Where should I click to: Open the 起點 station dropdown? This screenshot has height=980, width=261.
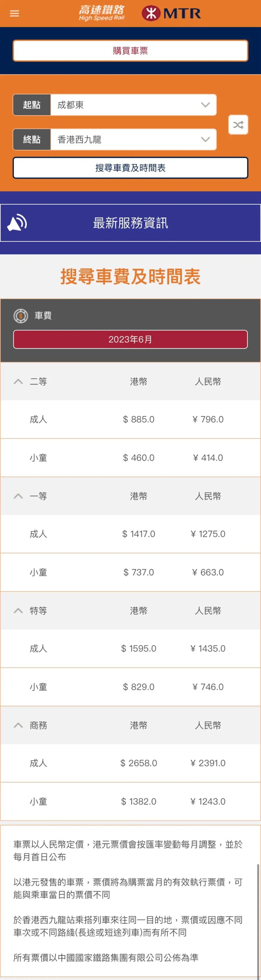click(205, 105)
